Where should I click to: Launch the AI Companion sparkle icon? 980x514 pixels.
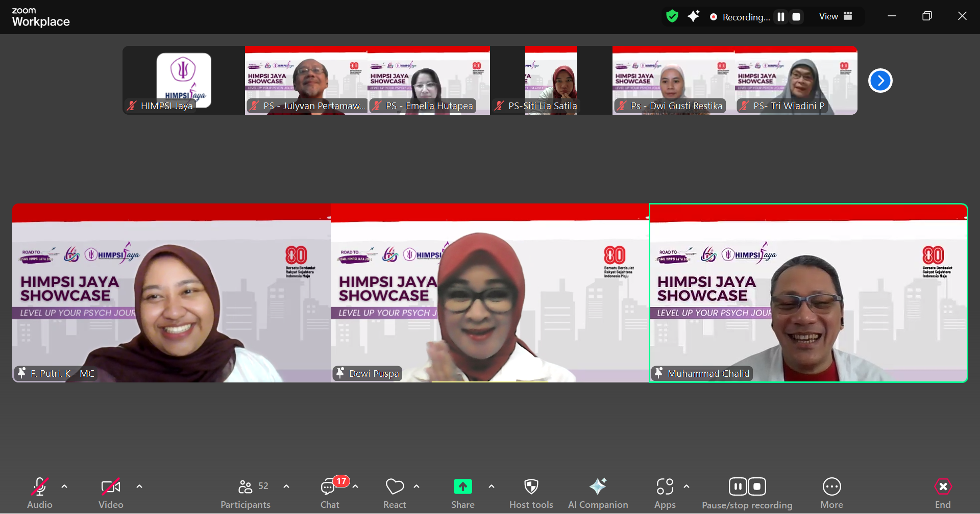click(598, 486)
